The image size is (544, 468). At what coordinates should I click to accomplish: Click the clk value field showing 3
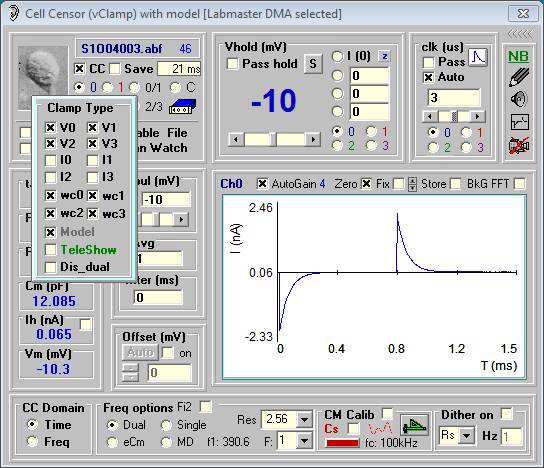454,97
